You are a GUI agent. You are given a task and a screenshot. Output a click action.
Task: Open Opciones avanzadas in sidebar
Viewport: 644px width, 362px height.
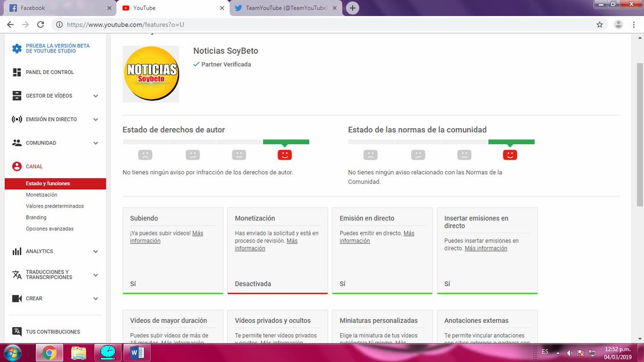coord(49,228)
